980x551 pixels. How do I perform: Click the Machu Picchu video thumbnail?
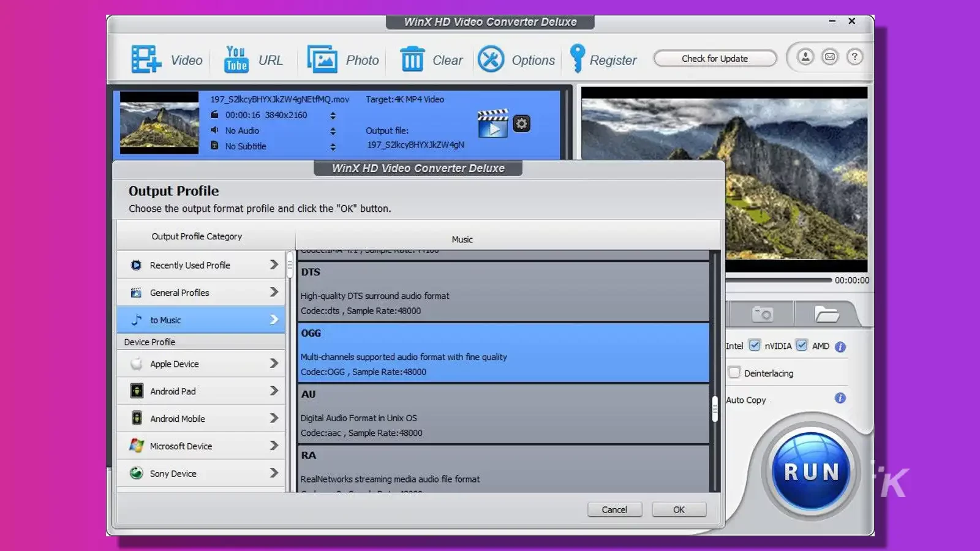click(x=159, y=122)
